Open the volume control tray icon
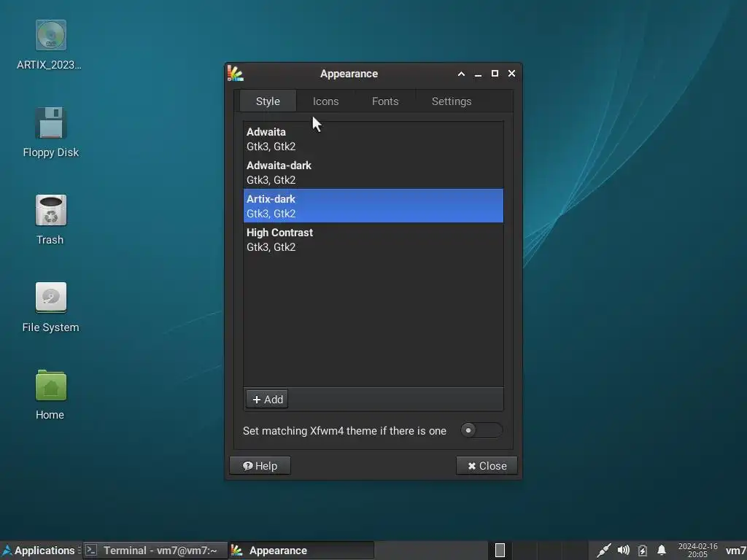Image resolution: width=747 pixels, height=560 pixels. pos(623,551)
